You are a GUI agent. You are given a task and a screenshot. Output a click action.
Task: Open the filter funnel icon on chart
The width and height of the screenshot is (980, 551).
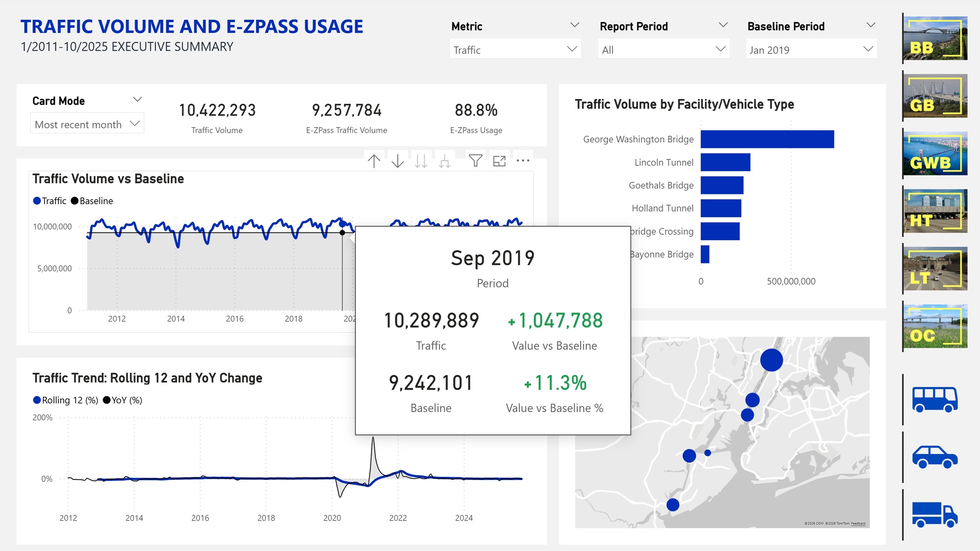pyautogui.click(x=476, y=161)
